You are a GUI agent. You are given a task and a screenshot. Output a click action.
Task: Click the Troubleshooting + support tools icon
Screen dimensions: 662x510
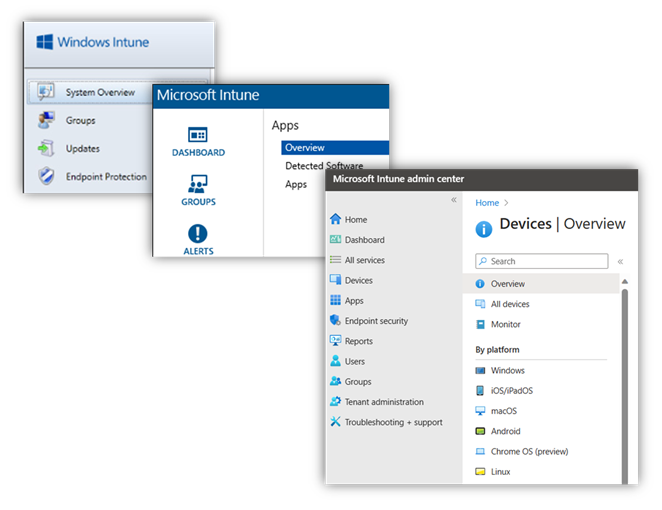[x=335, y=421]
